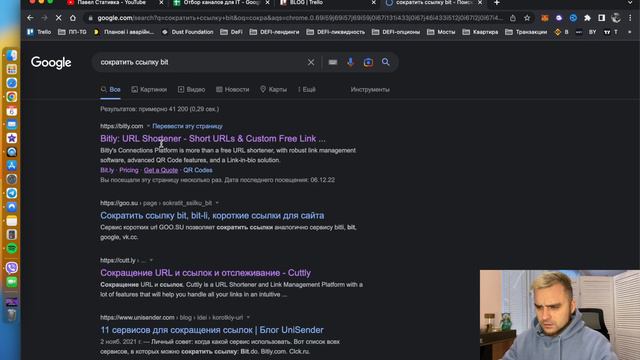Click the address bar URL
The width and height of the screenshot is (640, 360).
pos(300,18)
